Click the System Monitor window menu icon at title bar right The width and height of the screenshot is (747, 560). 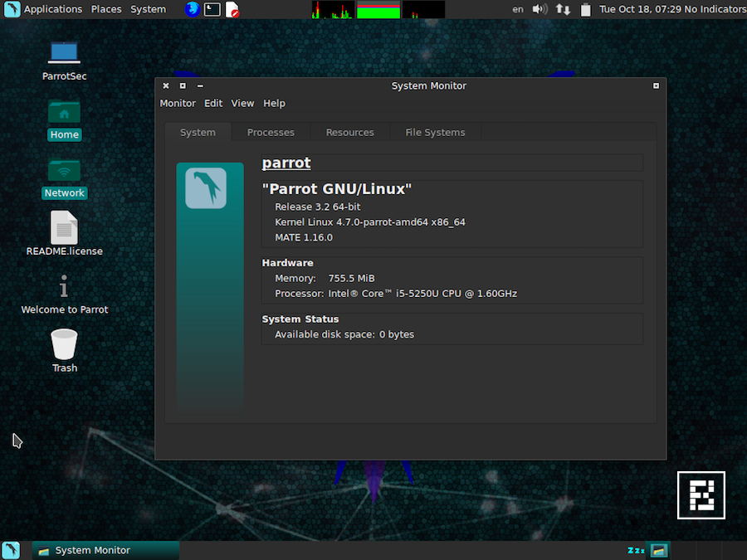[x=656, y=85]
